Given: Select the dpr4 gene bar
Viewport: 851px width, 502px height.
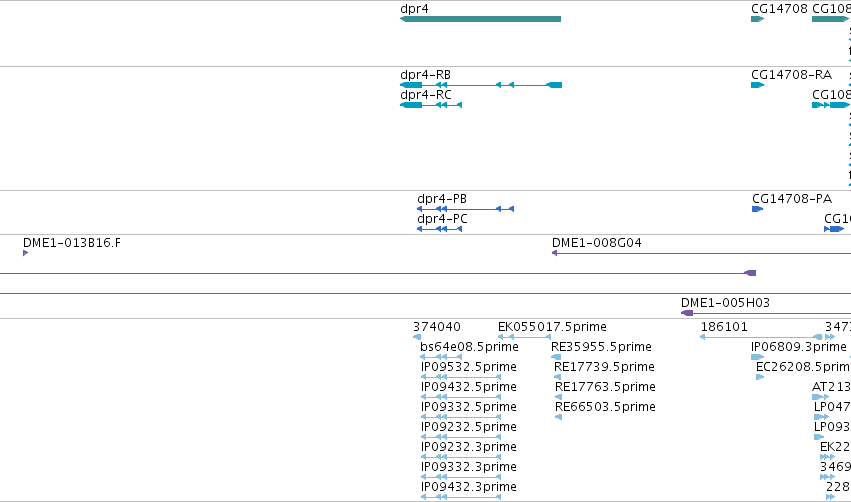Looking at the screenshot, I should 480,19.
